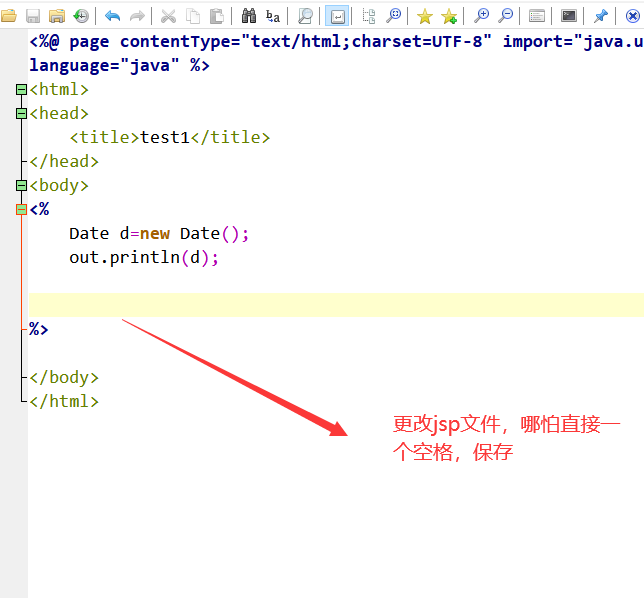
Task: Click the find-in-files magnifier page icon
Action: 305,16
